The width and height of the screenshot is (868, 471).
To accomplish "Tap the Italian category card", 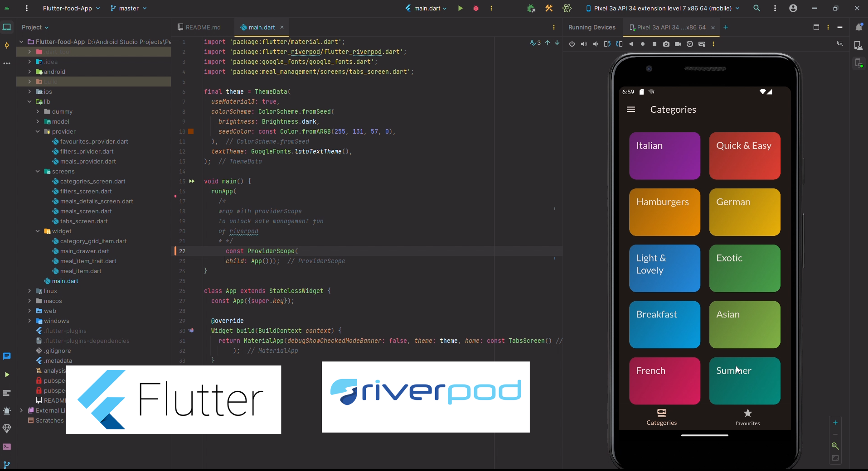I will [x=664, y=156].
